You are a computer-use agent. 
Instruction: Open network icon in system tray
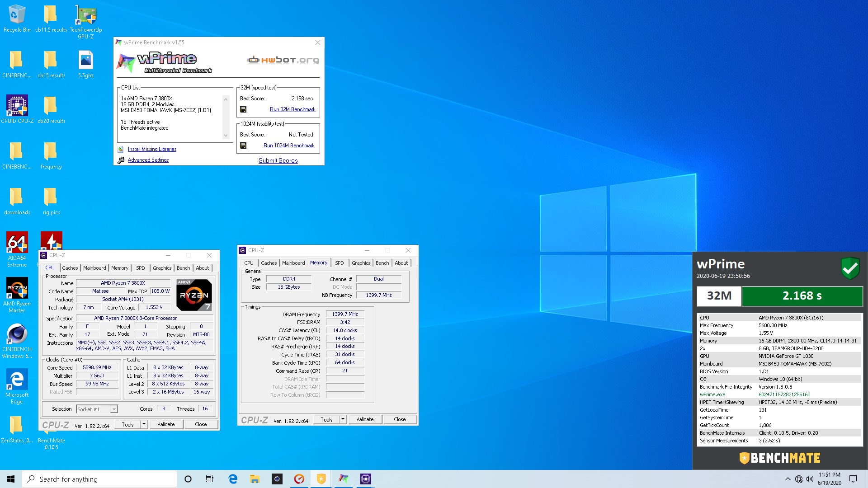click(x=799, y=479)
